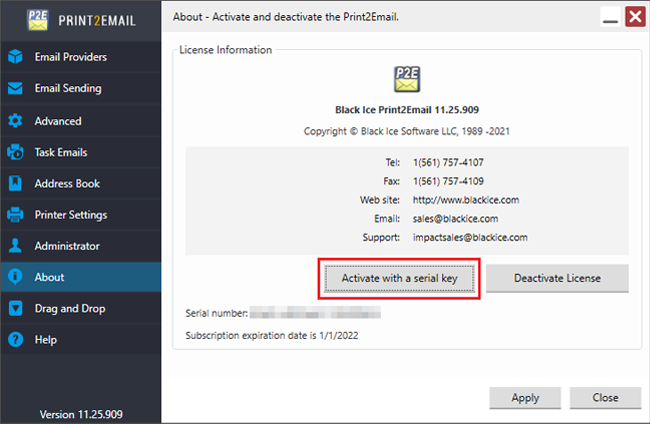Click Version 11.25.909 in sidebar footer
The height and width of the screenshot is (424, 650).
click(x=81, y=414)
